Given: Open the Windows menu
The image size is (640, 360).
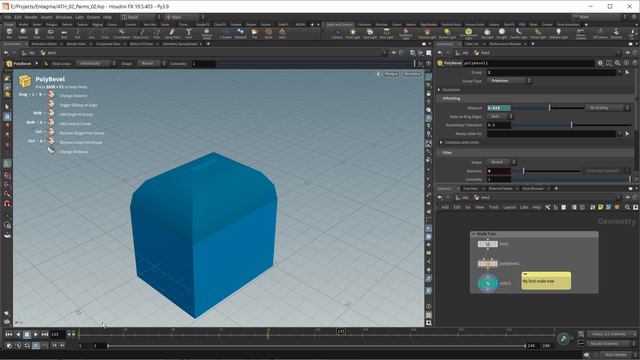Looking at the screenshot, I should tap(63, 17).
